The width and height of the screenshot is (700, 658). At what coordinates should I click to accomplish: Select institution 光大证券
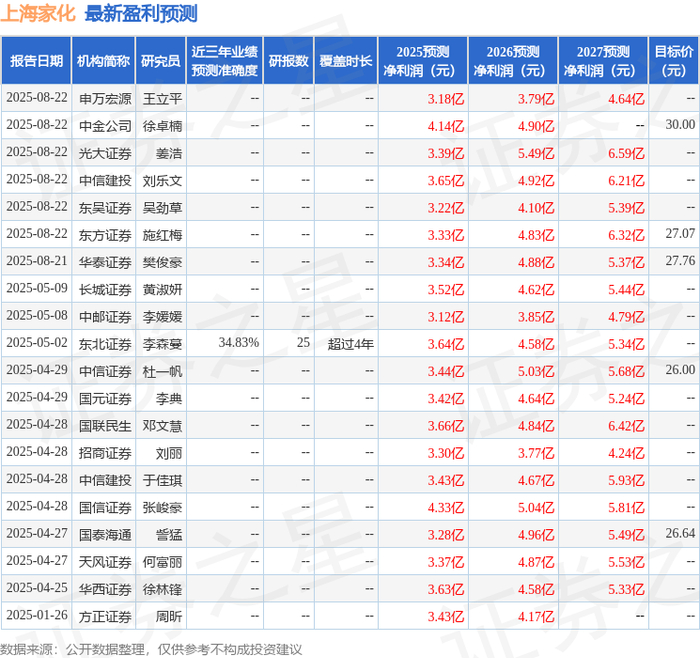[x=105, y=153]
